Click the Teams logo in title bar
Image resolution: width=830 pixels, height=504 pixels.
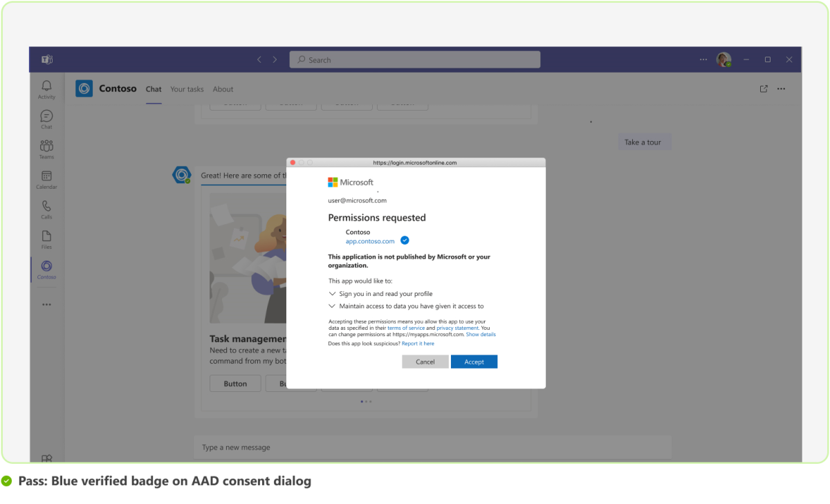46,59
